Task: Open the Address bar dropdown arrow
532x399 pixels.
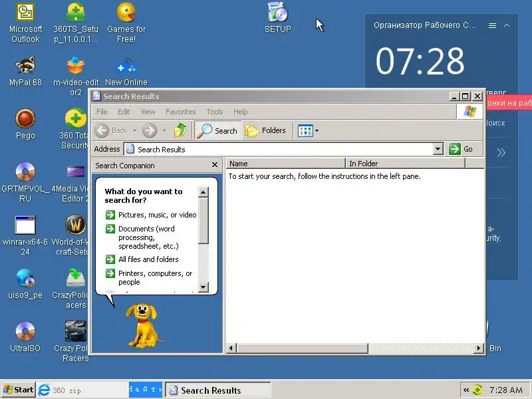Action: 438,149
